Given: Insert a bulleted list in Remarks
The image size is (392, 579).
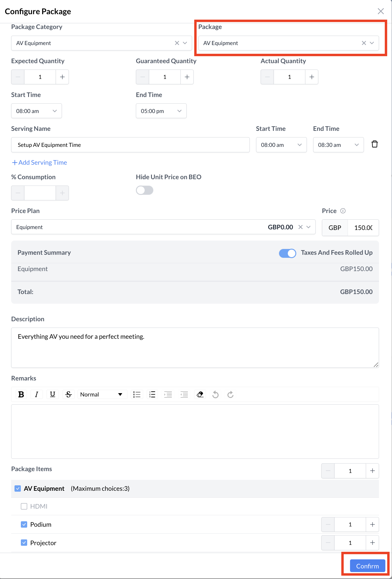Looking at the screenshot, I should point(137,394).
